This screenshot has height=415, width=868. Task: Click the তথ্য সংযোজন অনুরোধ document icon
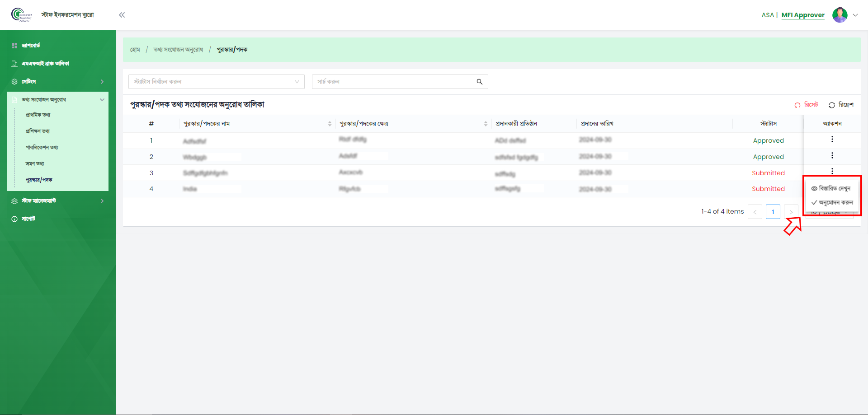point(14,100)
